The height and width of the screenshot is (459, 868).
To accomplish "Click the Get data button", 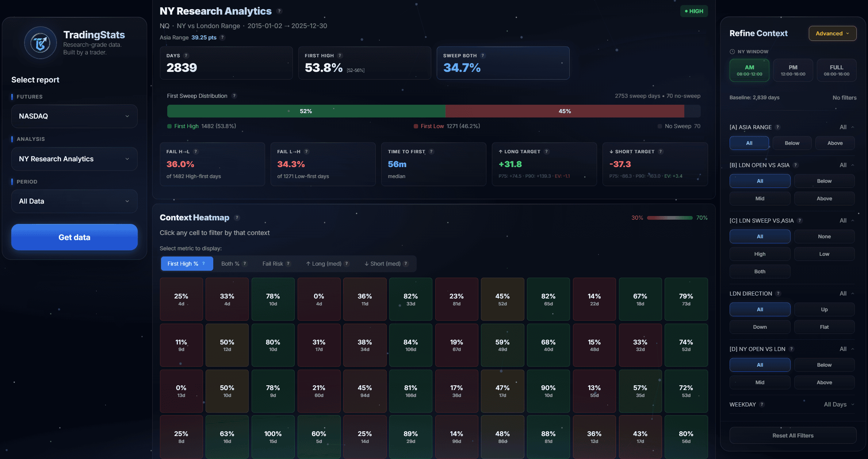I will [74, 237].
